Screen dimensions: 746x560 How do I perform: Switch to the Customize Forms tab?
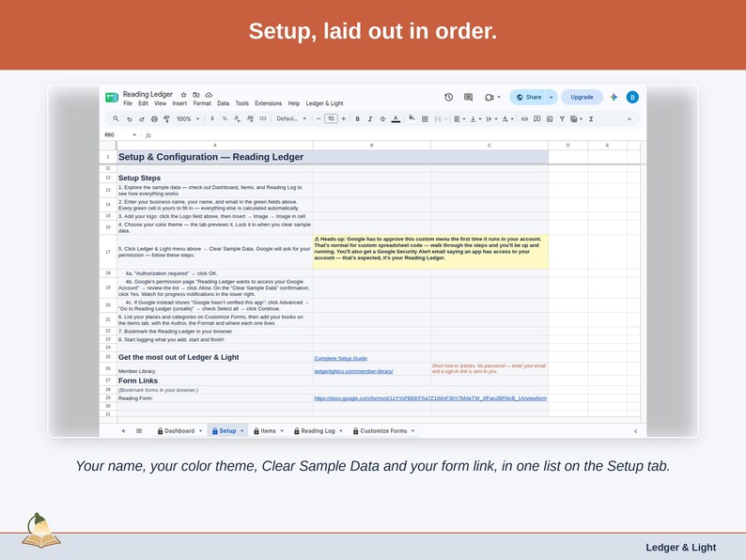[383, 430]
